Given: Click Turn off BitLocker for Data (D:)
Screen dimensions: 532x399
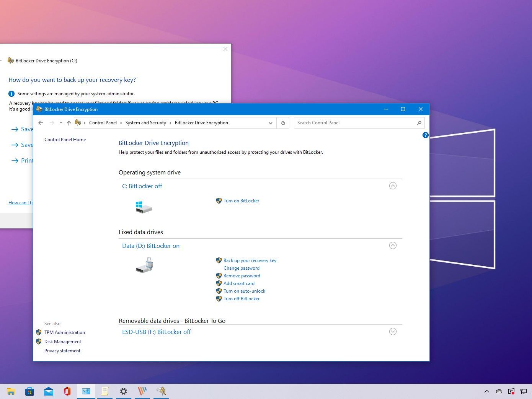Looking at the screenshot, I should (x=242, y=299).
